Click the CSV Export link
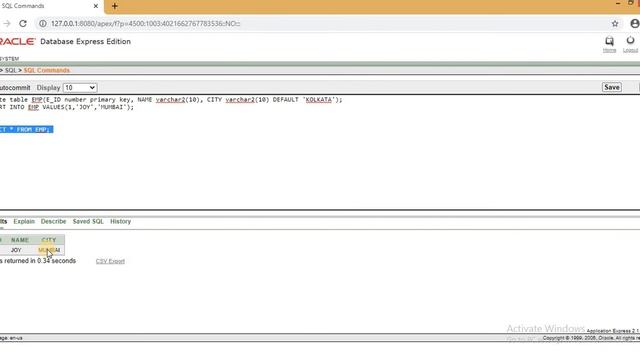This screenshot has width=640, height=360. tap(110, 261)
